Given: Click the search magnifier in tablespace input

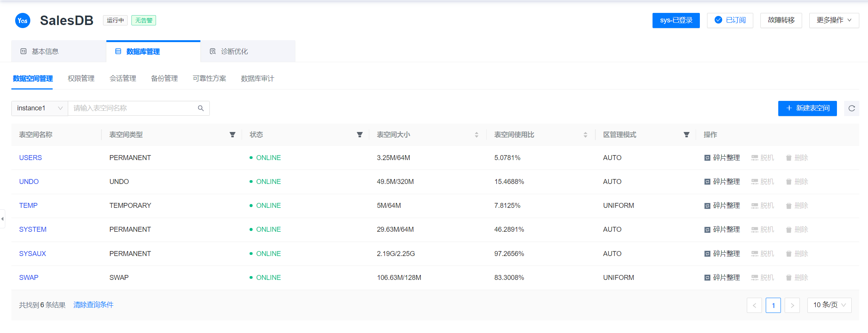Looking at the screenshot, I should tap(201, 108).
